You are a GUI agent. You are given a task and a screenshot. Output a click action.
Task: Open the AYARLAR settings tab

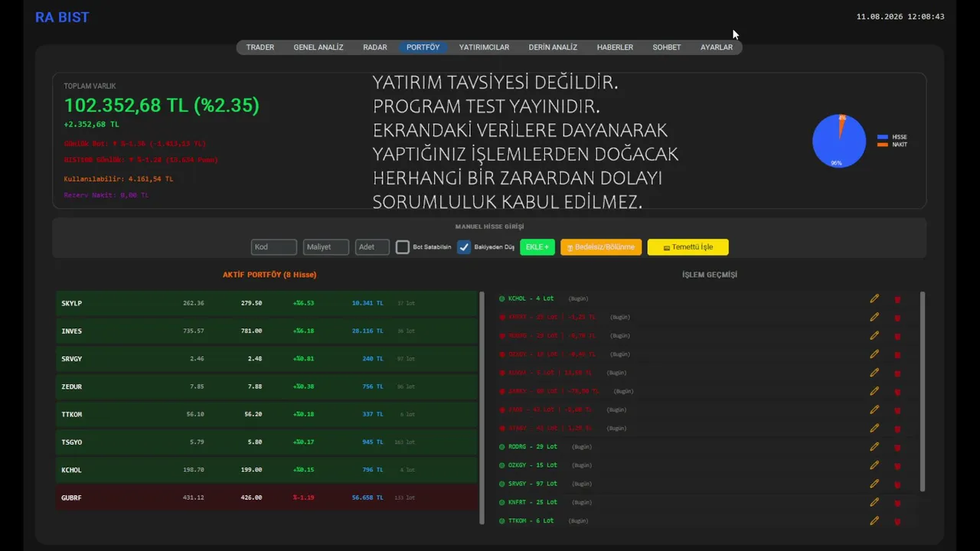click(x=717, y=47)
